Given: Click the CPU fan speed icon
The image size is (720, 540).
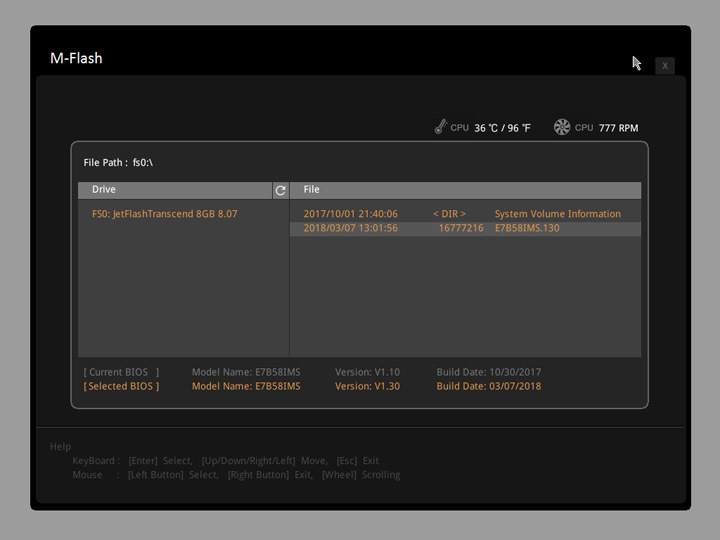Looking at the screenshot, I should 562,127.
